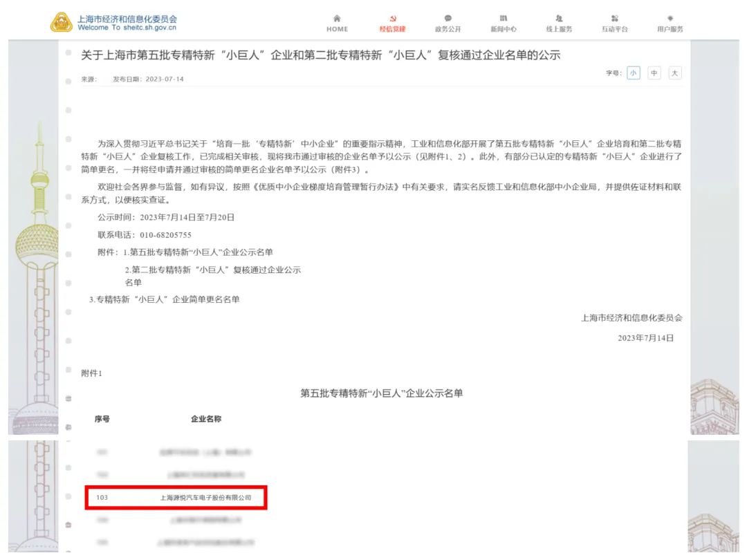Screen dimensions: 747x560
Task: Open the 新闻中心 navigation section
Action: (504, 24)
